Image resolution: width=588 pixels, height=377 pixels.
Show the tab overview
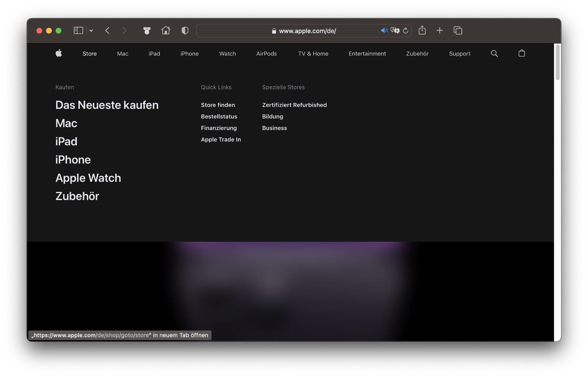(x=458, y=30)
